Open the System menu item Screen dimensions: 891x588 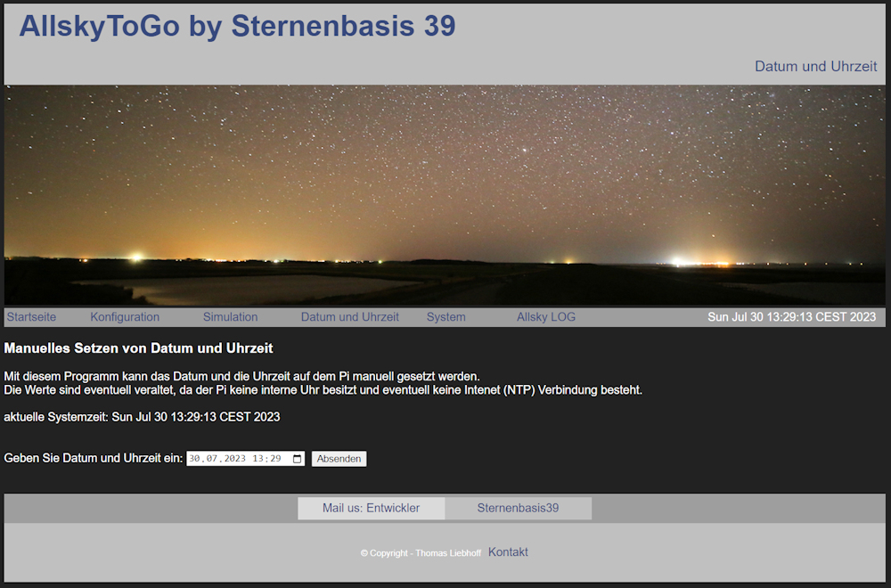pyautogui.click(x=446, y=317)
